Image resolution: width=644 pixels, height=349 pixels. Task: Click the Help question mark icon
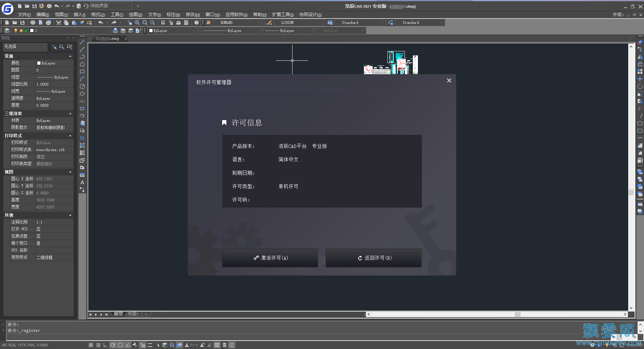click(197, 22)
